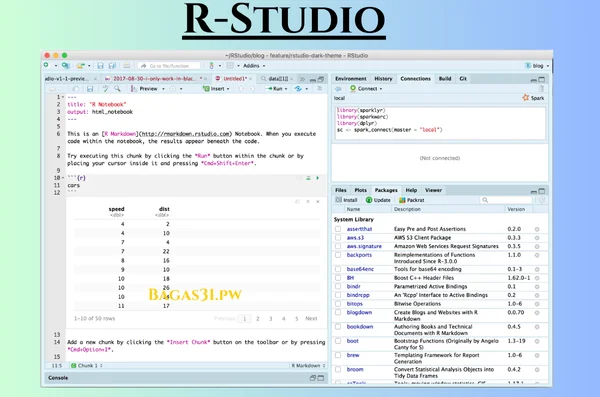The width and height of the screenshot is (600, 397).
Task: Click Next in table pagination
Action: pos(311,319)
